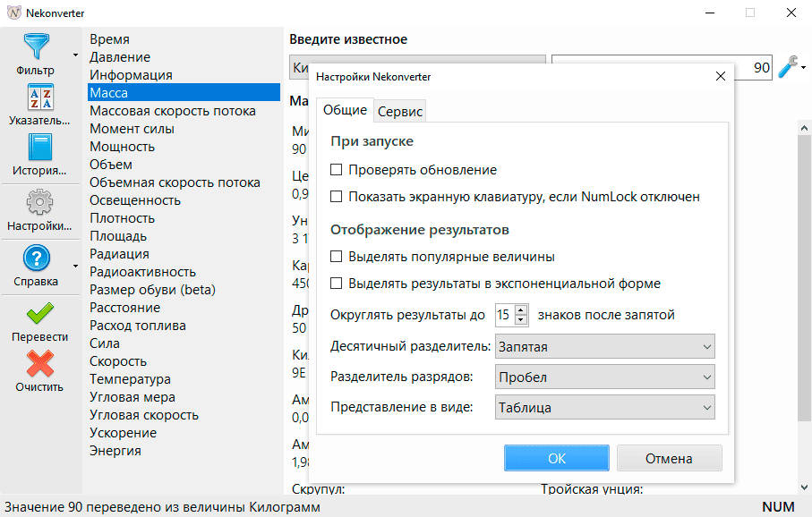Select Температура in the category list
Screen dimensions: 812x517
130,379
